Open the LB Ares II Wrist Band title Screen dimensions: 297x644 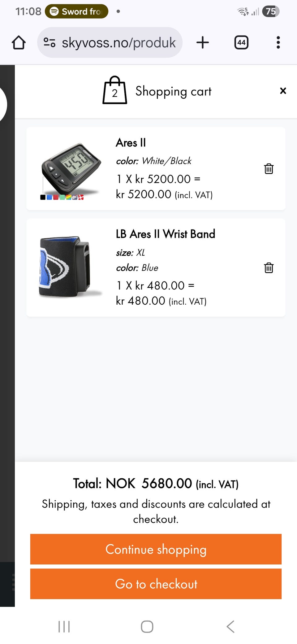click(165, 234)
